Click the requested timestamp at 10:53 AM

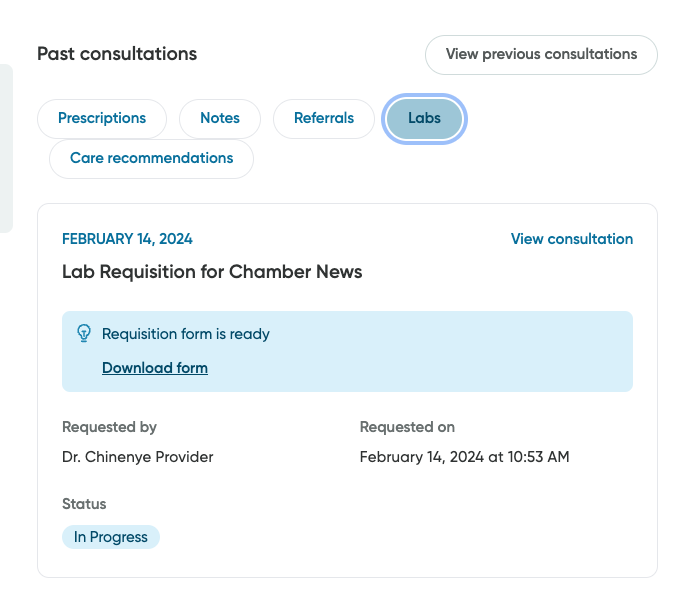464,457
